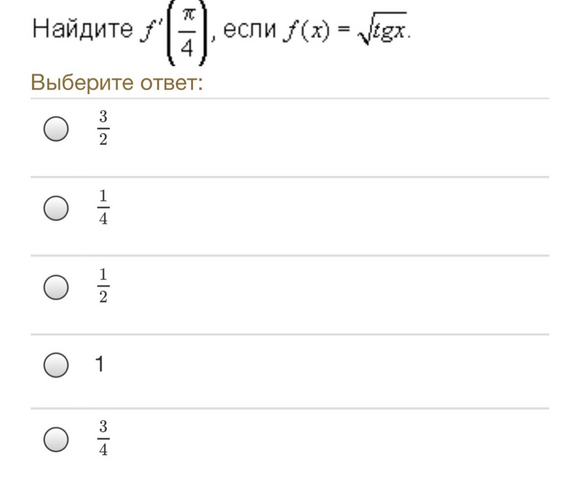This screenshot has width=569, height=480.
Task: Click the 3/4 fraction label
Action: pos(103,438)
